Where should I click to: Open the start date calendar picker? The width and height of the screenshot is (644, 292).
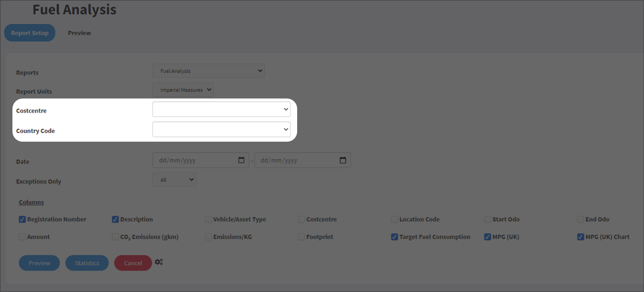coord(241,160)
